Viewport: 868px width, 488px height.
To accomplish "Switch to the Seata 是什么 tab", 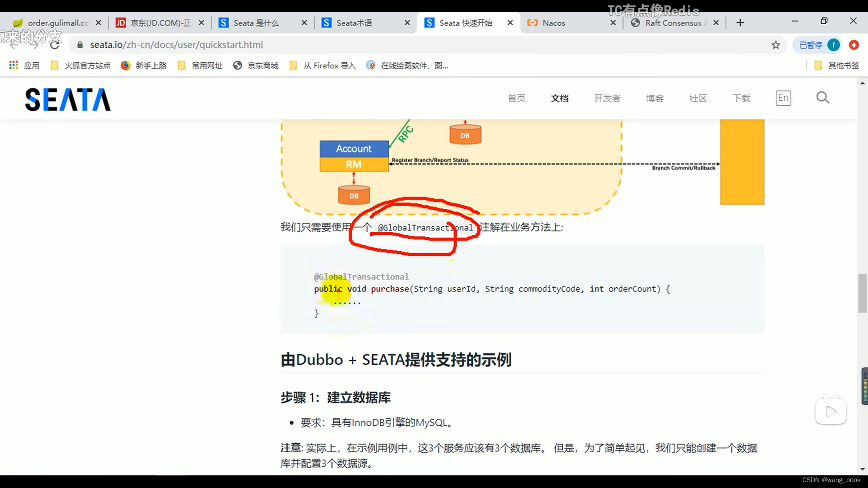I will [262, 23].
